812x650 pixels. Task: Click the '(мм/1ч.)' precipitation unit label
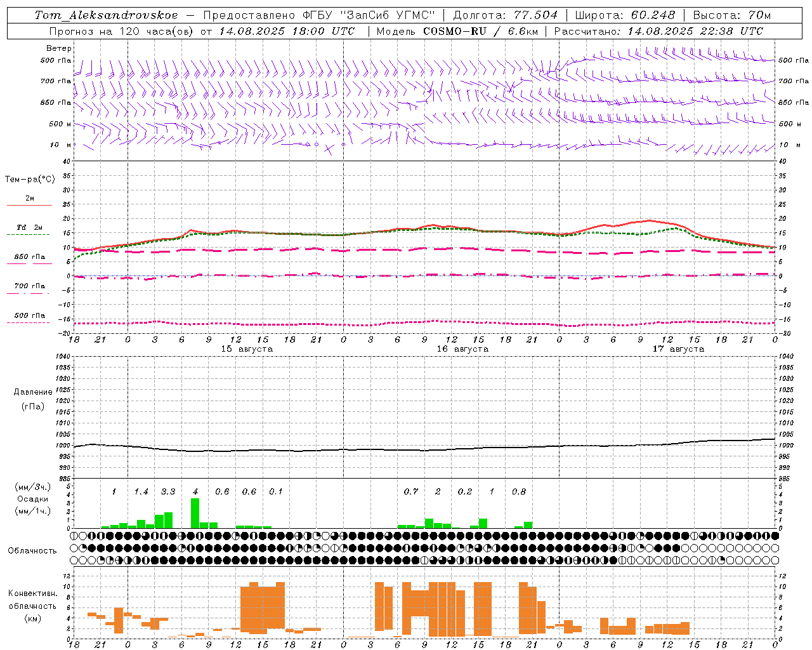click(34, 511)
